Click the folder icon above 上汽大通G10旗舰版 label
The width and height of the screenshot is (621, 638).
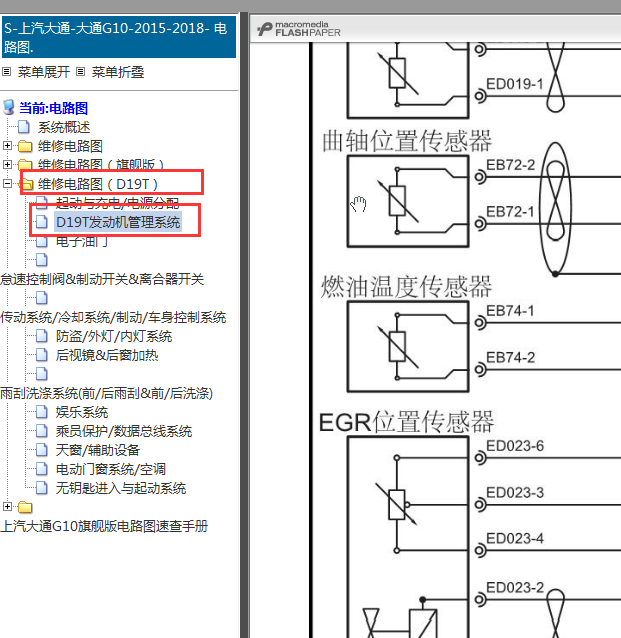[x=25, y=507]
